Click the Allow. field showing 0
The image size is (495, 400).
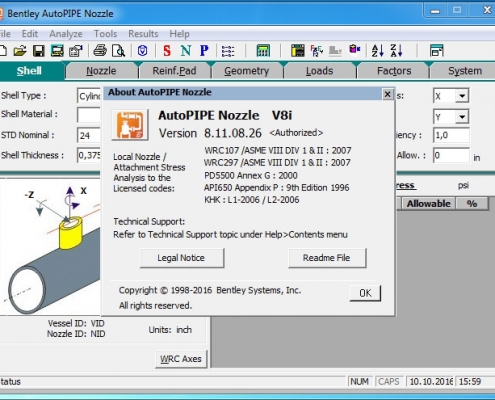(451, 155)
